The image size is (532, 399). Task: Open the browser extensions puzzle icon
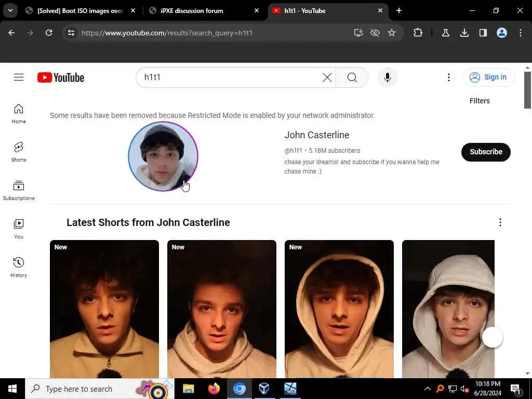click(418, 33)
